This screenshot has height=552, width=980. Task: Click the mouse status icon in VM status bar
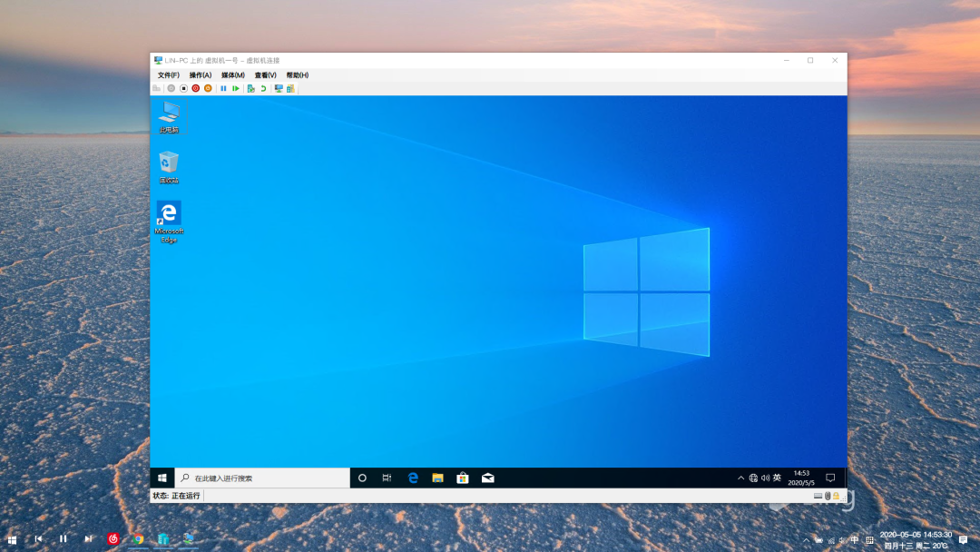click(828, 496)
